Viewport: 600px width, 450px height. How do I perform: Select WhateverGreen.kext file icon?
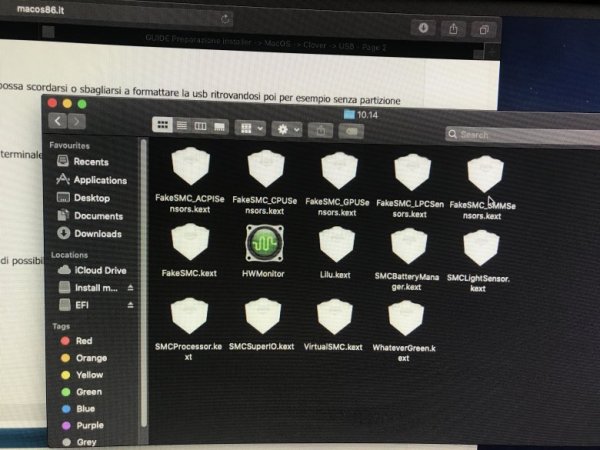tap(406, 318)
